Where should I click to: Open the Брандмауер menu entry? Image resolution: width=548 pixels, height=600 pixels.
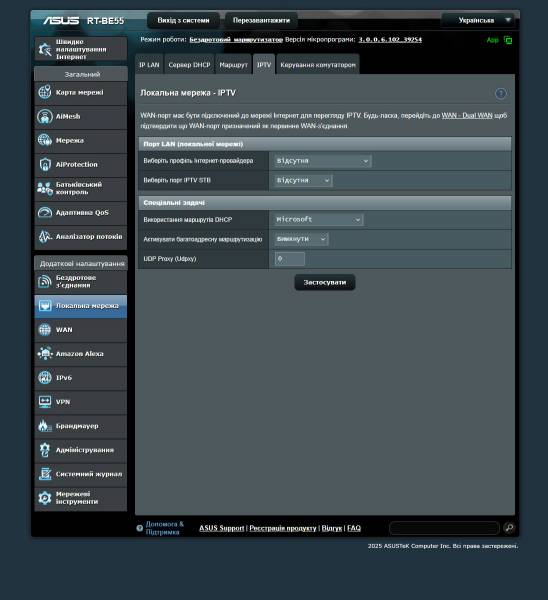coord(81,426)
